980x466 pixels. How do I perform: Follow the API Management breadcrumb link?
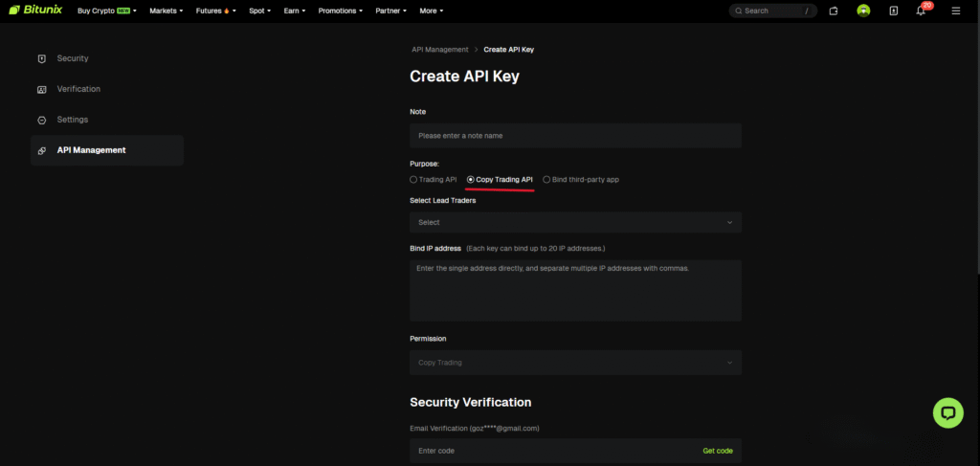439,50
